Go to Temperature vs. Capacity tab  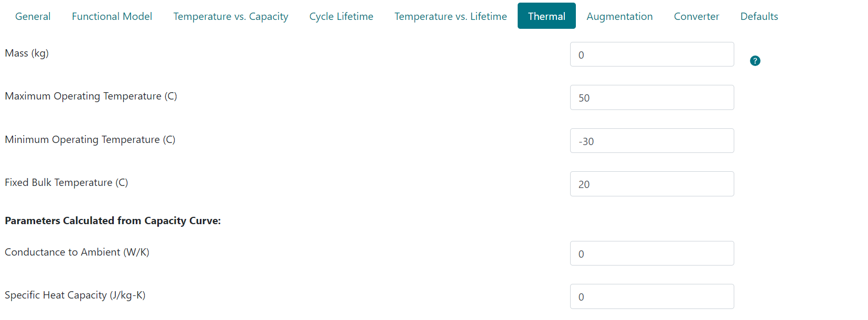tap(231, 16)
